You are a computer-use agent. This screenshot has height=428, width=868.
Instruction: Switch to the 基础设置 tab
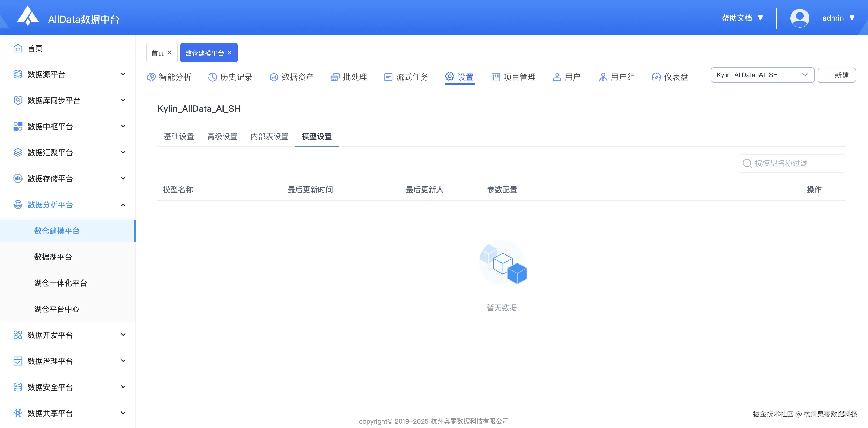[x=179, y=136]
